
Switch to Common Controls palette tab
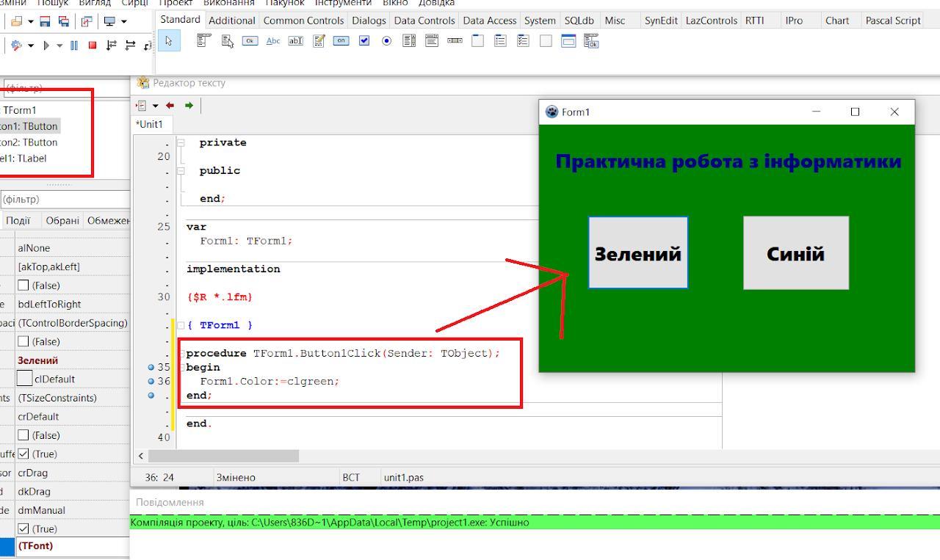click(303, 21)
